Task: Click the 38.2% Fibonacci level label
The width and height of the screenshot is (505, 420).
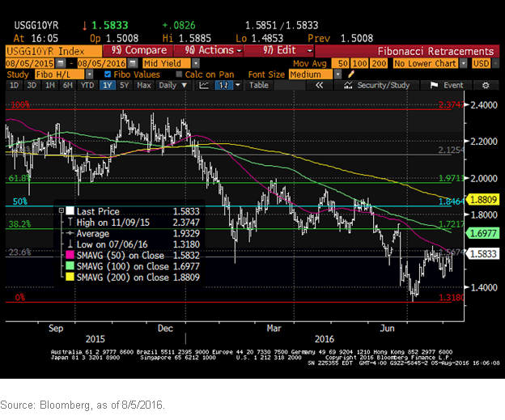Action: (x=19, y=224)
